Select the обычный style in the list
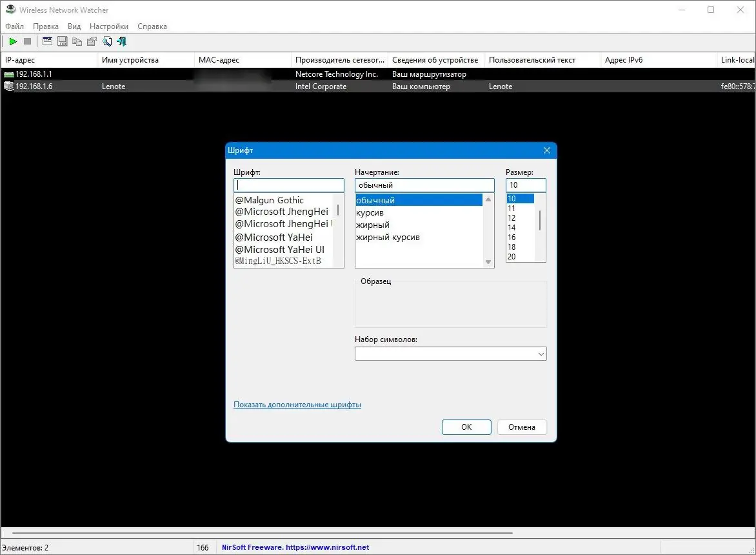 [x=419, y=200]
